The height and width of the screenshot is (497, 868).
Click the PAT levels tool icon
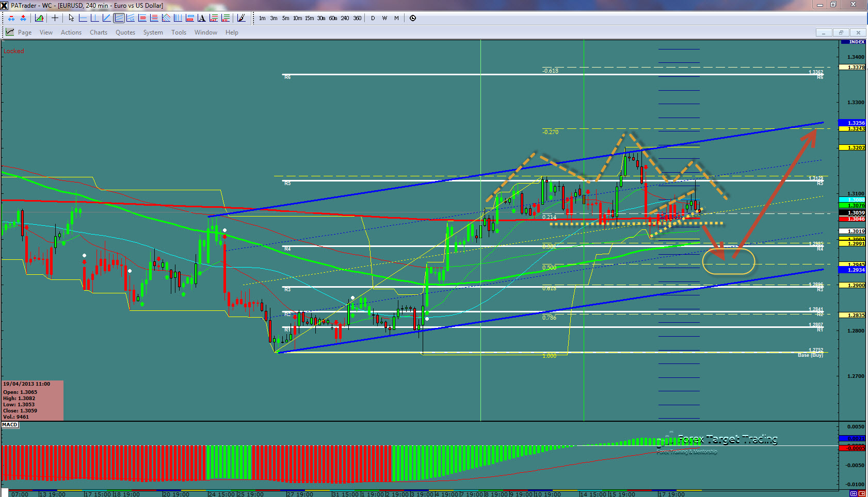pos(214,18)
